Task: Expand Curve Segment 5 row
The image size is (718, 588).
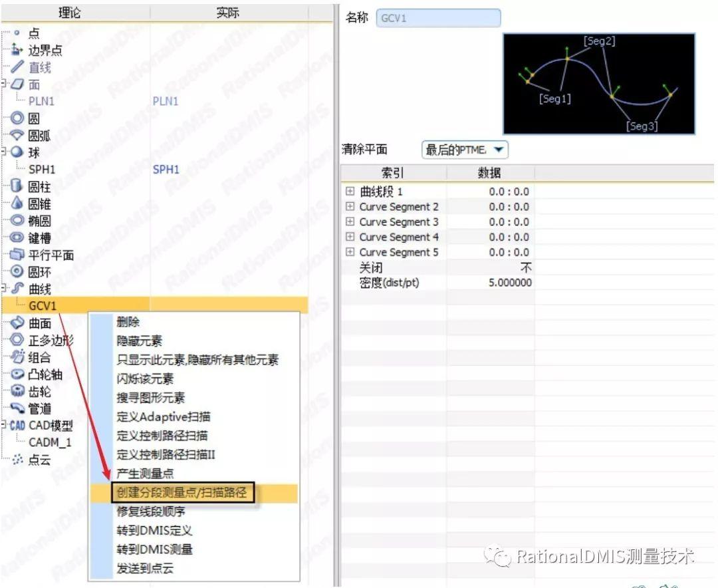Action: [350, 252]
